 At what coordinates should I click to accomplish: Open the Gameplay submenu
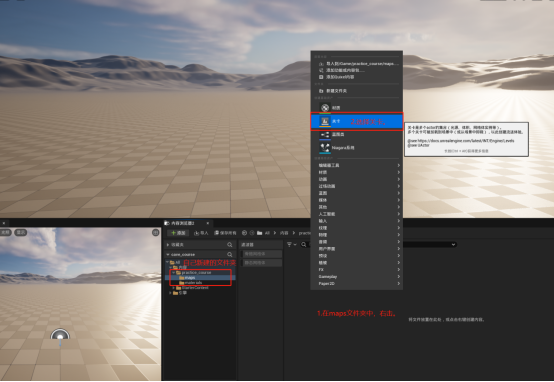tap(356, 276)
